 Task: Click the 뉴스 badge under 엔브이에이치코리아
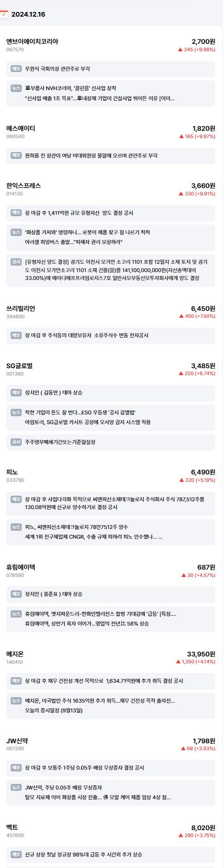tap(16, 88)
